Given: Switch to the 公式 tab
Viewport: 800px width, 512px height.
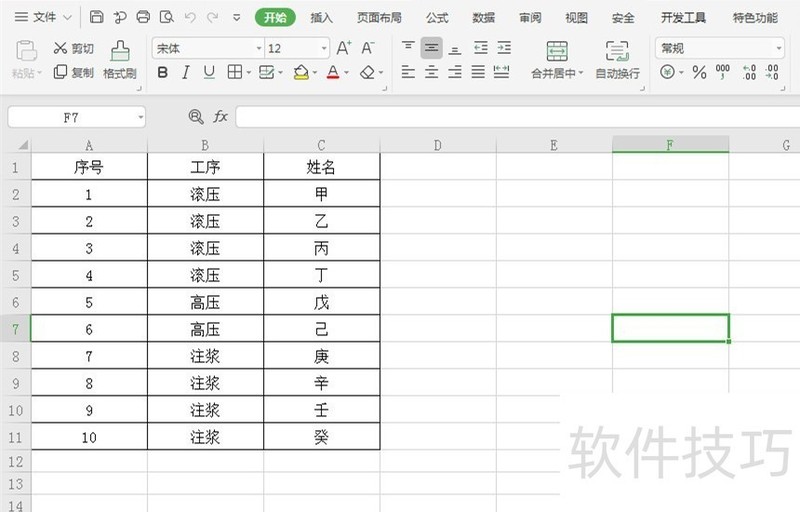Looking at the screenshot, I should (437, 18).
